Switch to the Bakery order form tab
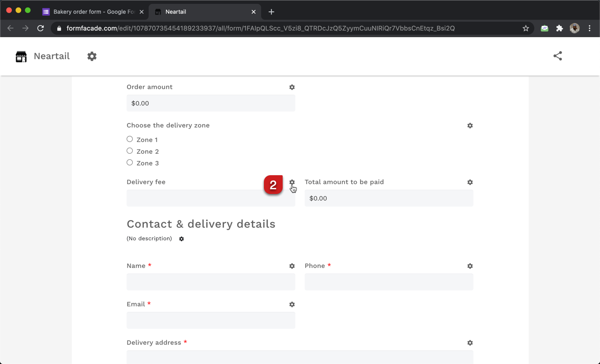Image resolution: width=600 pixels, height=364 pixels. (92, 11)
